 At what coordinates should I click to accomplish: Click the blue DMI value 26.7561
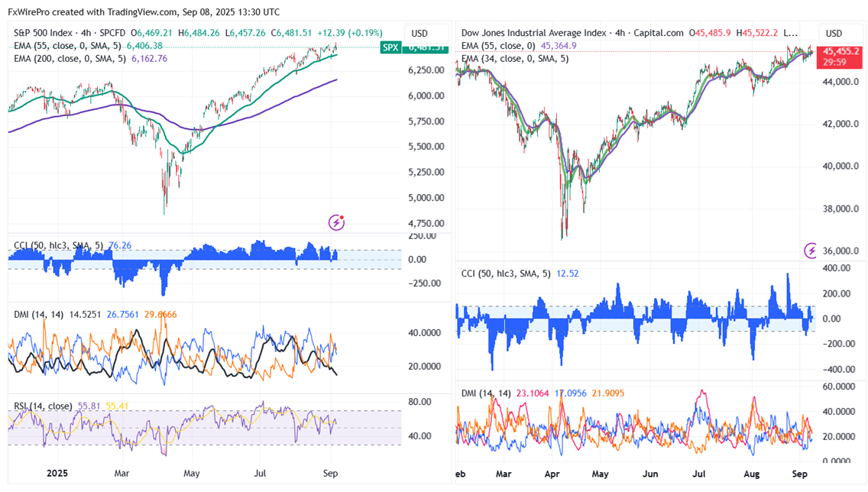tap(123, 315)
